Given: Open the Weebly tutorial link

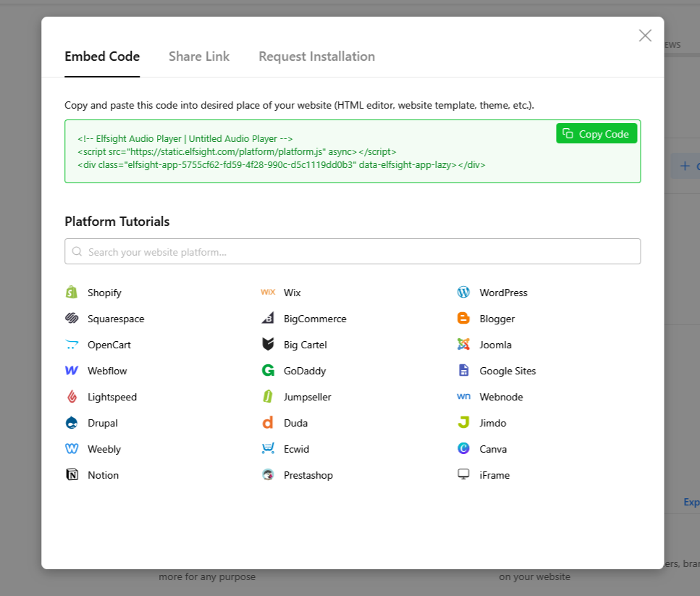Looking at the screenshot, I should pos(104,450).
